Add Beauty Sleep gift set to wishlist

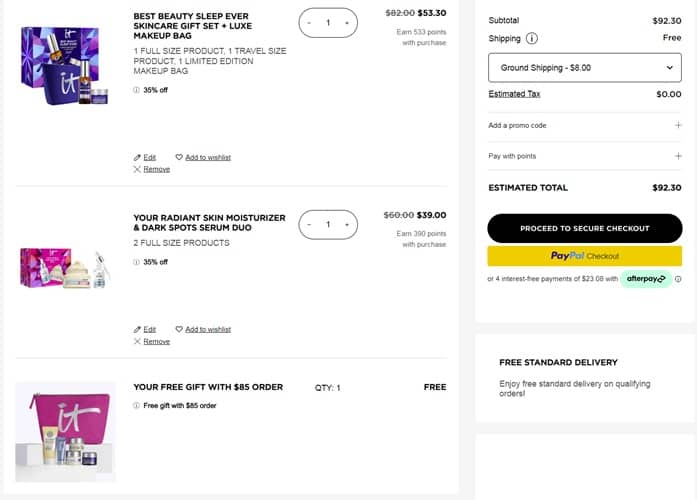pyautogui.click(x=203, y=157)
